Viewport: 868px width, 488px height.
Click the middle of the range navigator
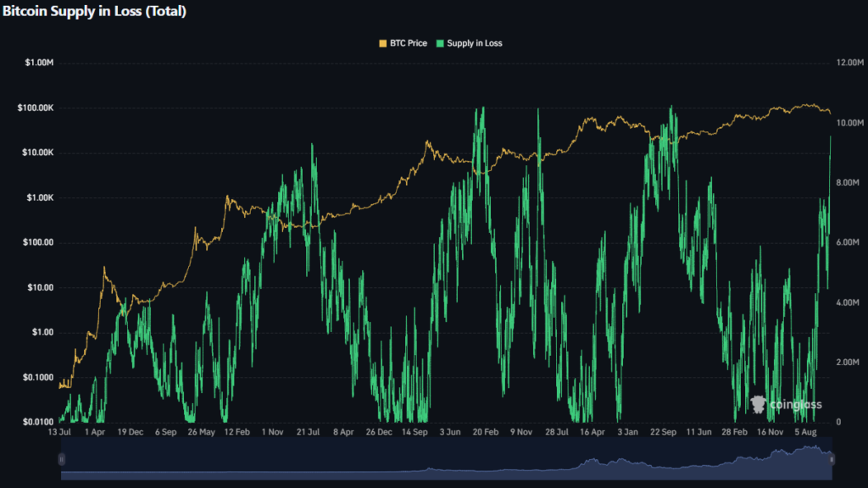point(447,458)
